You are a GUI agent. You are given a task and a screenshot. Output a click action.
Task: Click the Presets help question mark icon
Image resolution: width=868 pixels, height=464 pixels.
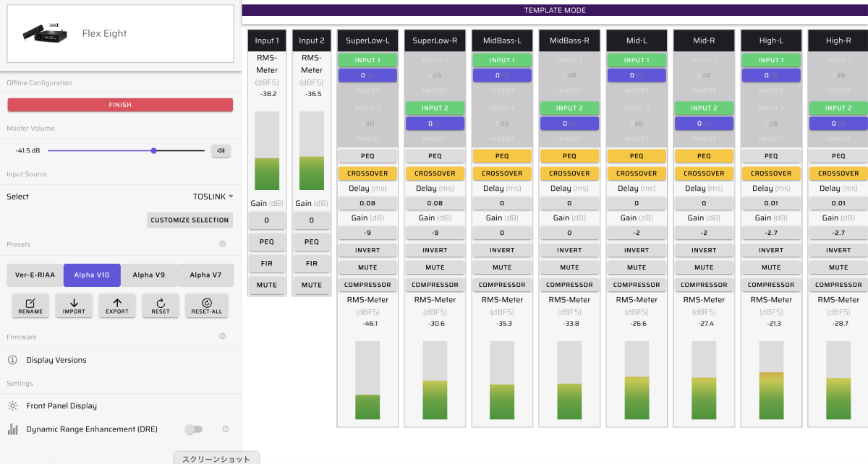222,244
